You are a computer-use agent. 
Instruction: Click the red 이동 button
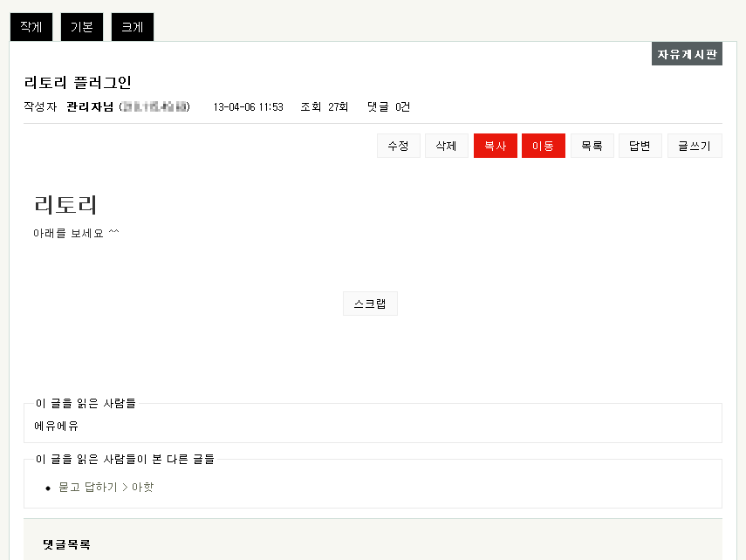(x=544, y=146)
